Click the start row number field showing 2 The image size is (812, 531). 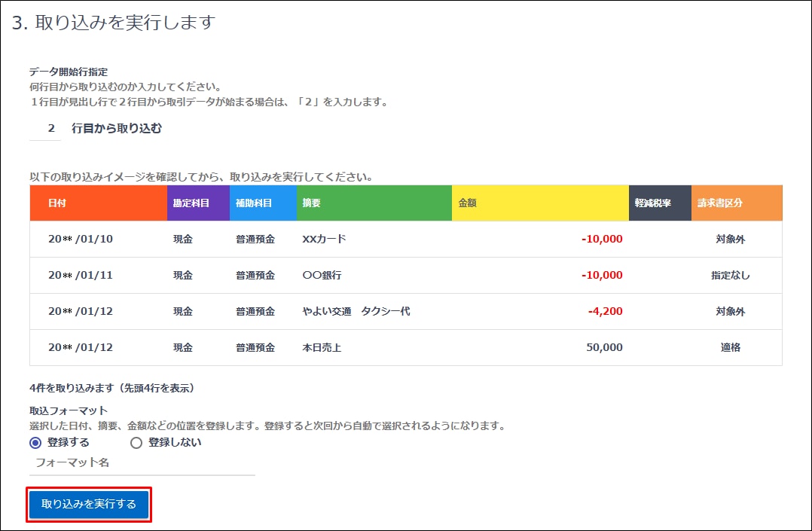click(45, 129)
